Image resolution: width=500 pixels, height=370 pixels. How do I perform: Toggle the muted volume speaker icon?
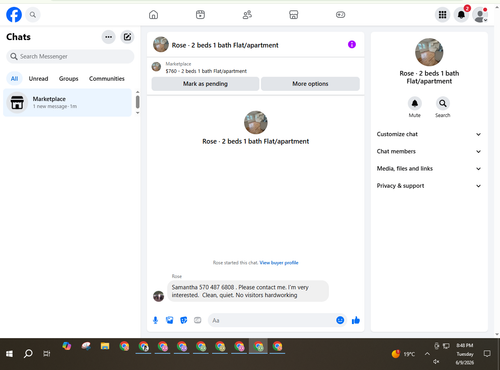pos(436,361)
